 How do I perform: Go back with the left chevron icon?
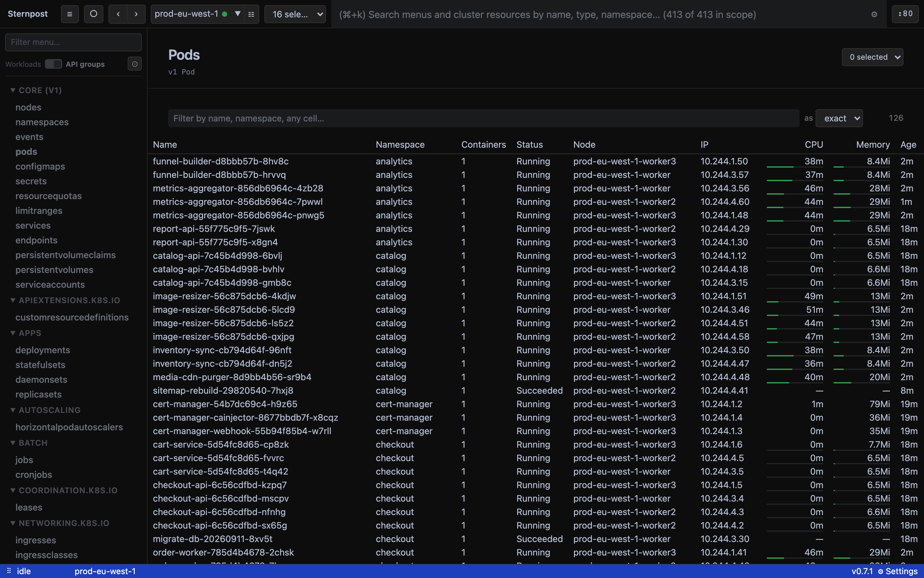[118, 14]
